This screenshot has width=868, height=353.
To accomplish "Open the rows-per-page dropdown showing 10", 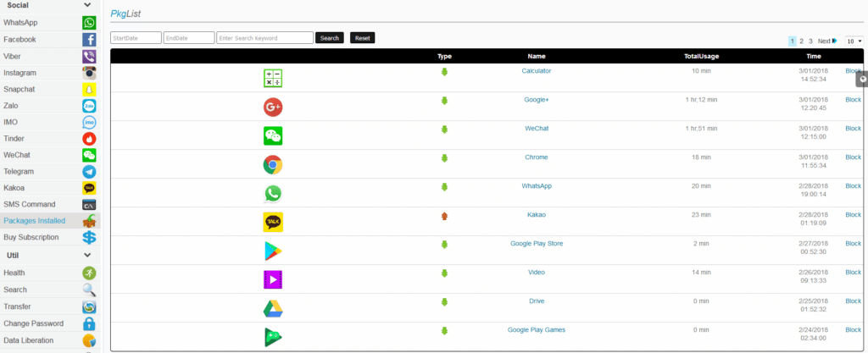I will (x=854, y=41).
